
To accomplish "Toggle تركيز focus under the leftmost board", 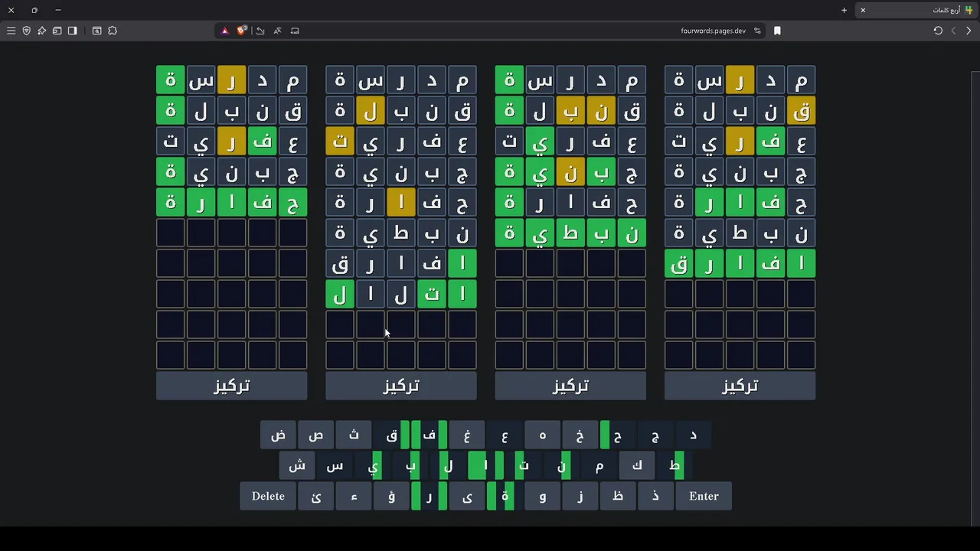I will 231,386.
